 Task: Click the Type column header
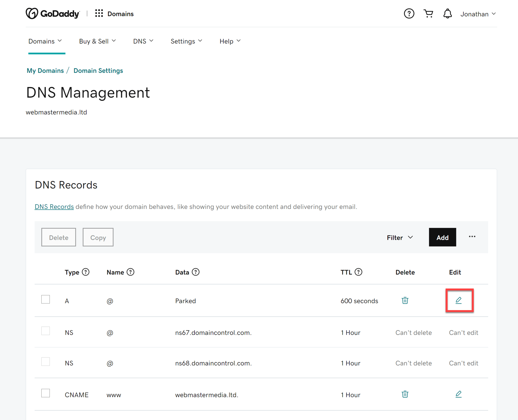(x=72, y=272)
